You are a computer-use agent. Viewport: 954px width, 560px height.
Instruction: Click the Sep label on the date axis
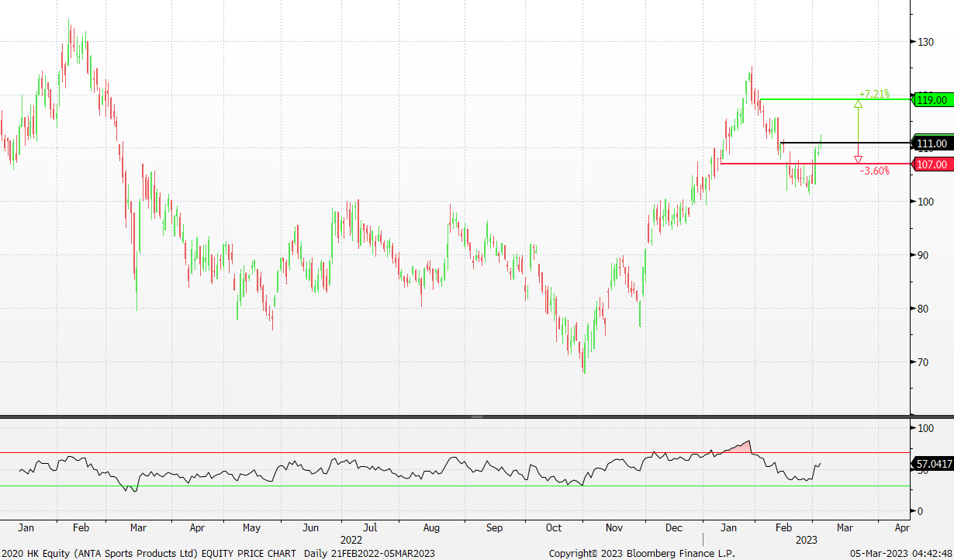493,527
